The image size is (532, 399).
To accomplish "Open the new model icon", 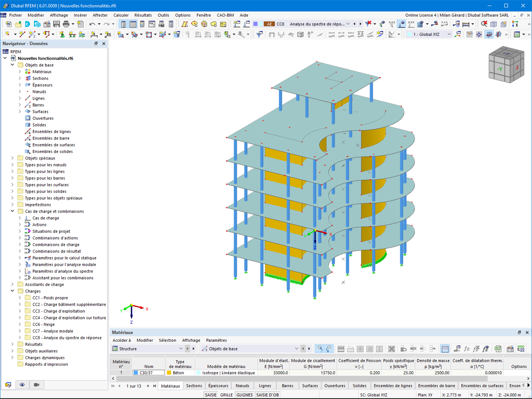I will point(8,24).
